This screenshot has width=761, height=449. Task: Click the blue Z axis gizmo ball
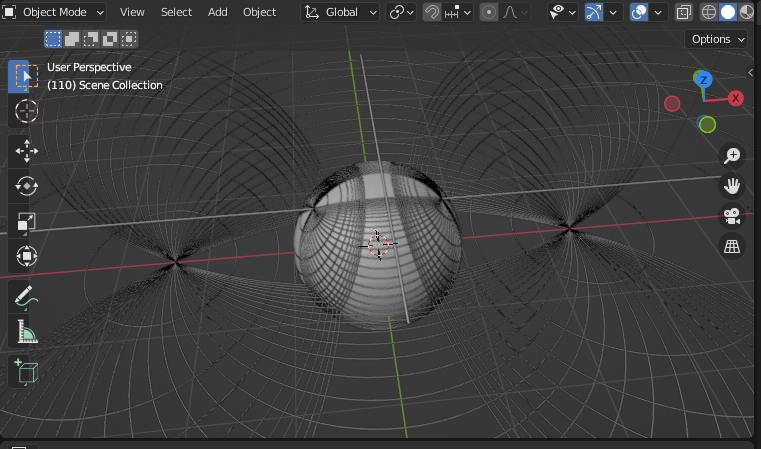704,79
